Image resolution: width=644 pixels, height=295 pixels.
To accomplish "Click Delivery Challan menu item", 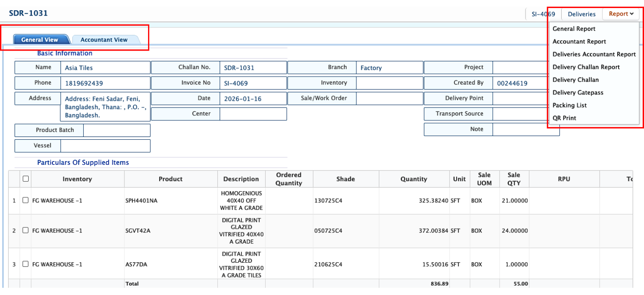I will (575, 80).
